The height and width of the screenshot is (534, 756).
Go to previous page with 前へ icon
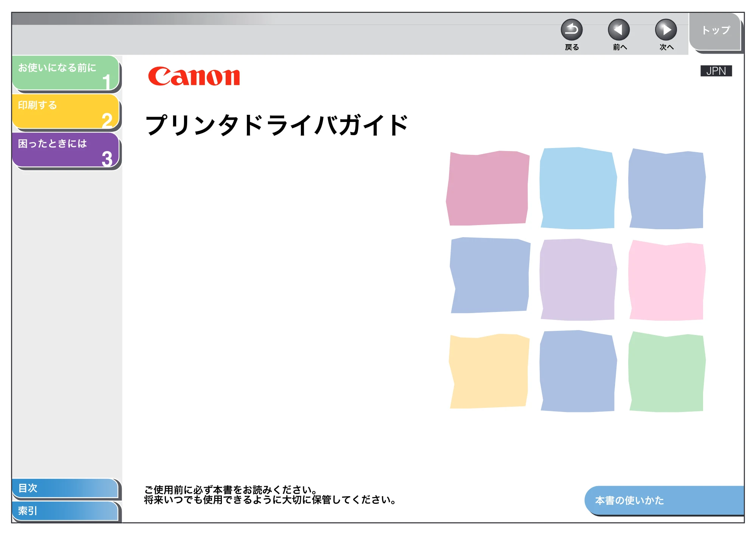pos(619,30)
